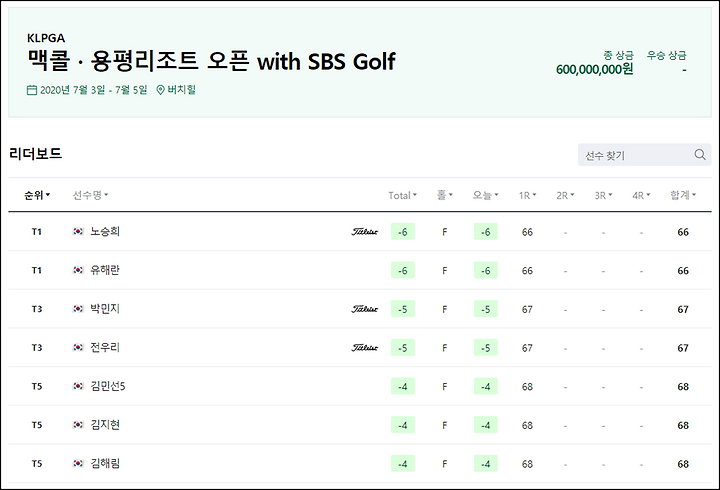Click 김해림's 1R score 68
The image size is (720, 490).
point(527,464)
